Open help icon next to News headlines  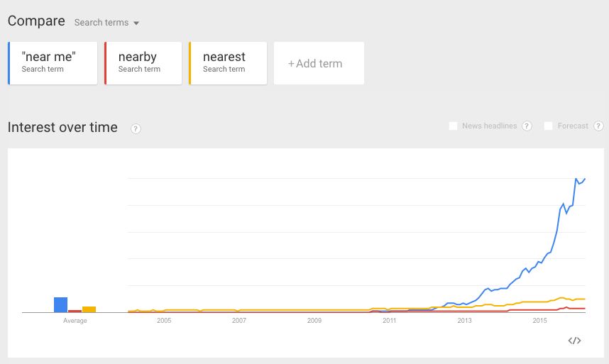[527, 126]
